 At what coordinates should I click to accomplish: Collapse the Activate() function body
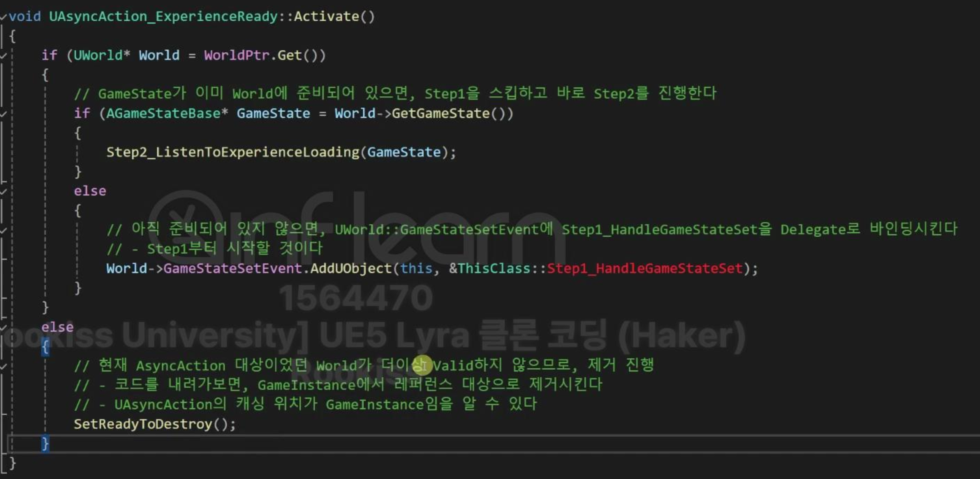coord(3,17)
